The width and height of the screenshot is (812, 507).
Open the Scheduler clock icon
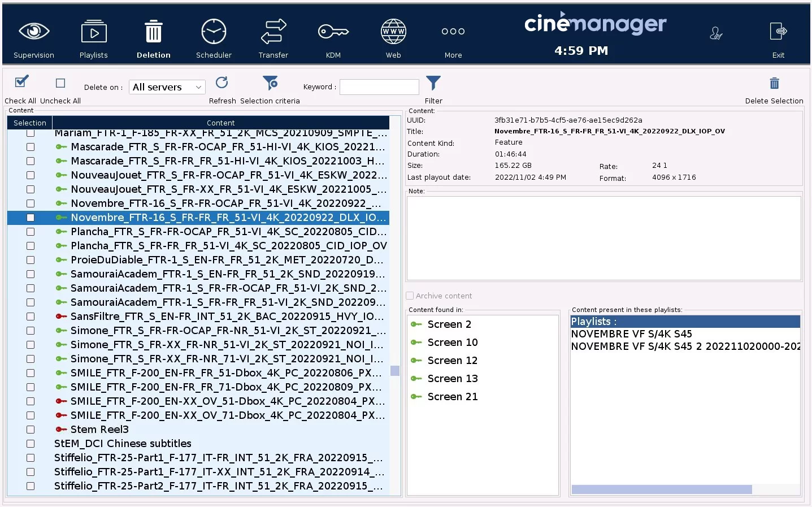(214, 32)
